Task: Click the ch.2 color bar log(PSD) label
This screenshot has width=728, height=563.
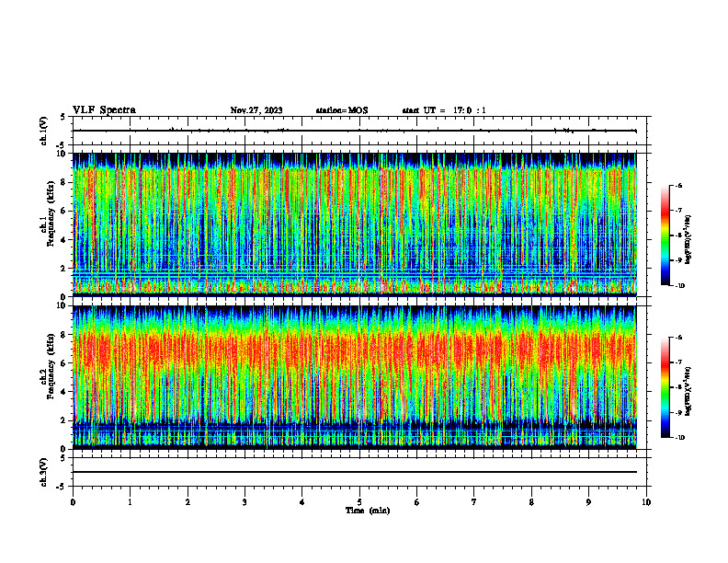Action: [x=688, y=391]
